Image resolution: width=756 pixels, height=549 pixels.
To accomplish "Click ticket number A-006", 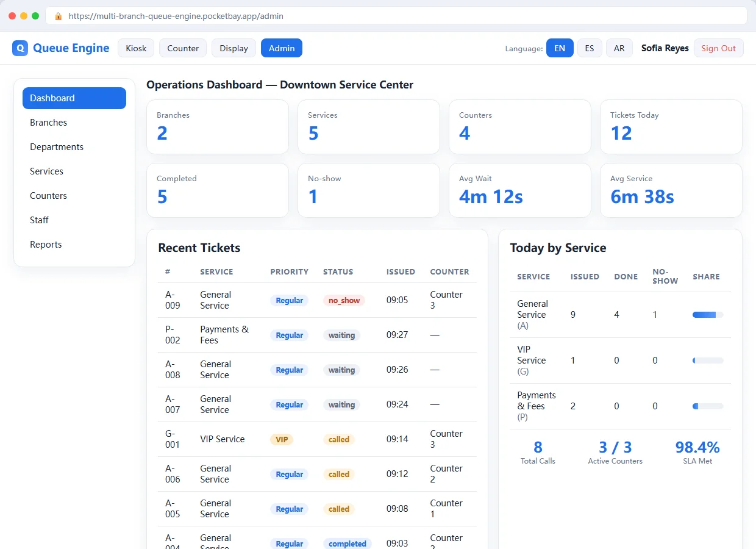I will pyautogui.click(x=173, y=474).
